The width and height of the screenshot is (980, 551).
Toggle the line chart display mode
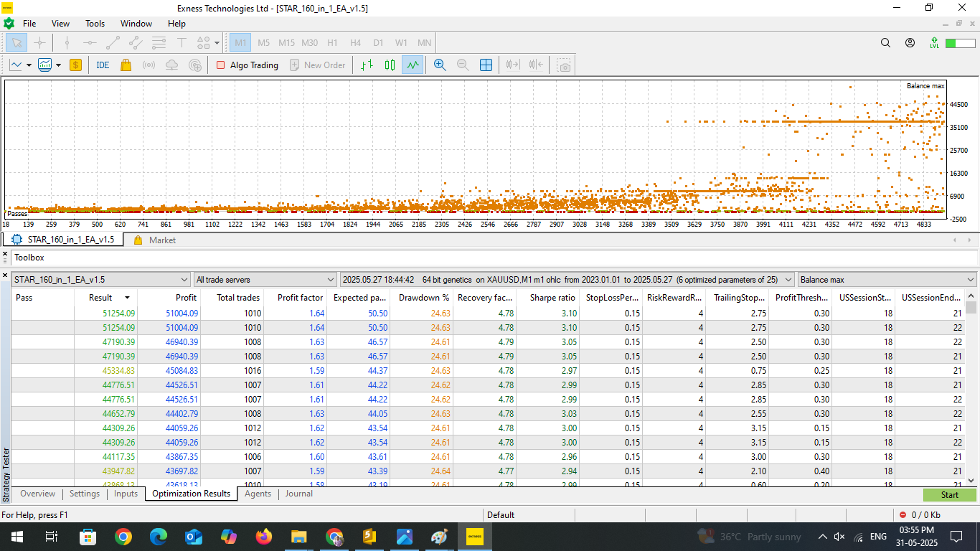tap(412, 65)
